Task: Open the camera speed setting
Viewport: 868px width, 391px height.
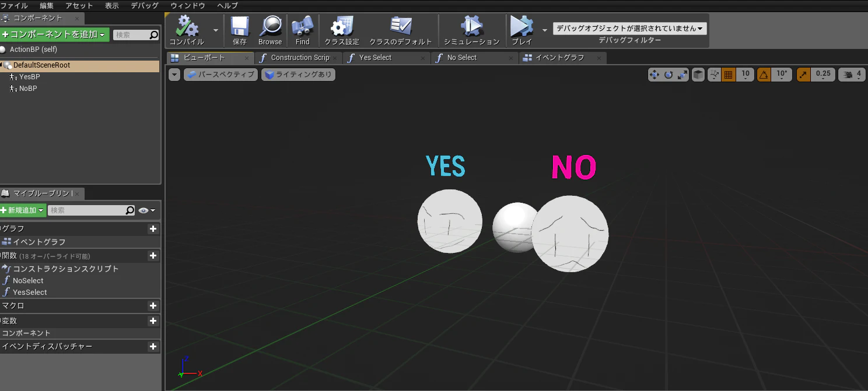Action: click(852, 75)
